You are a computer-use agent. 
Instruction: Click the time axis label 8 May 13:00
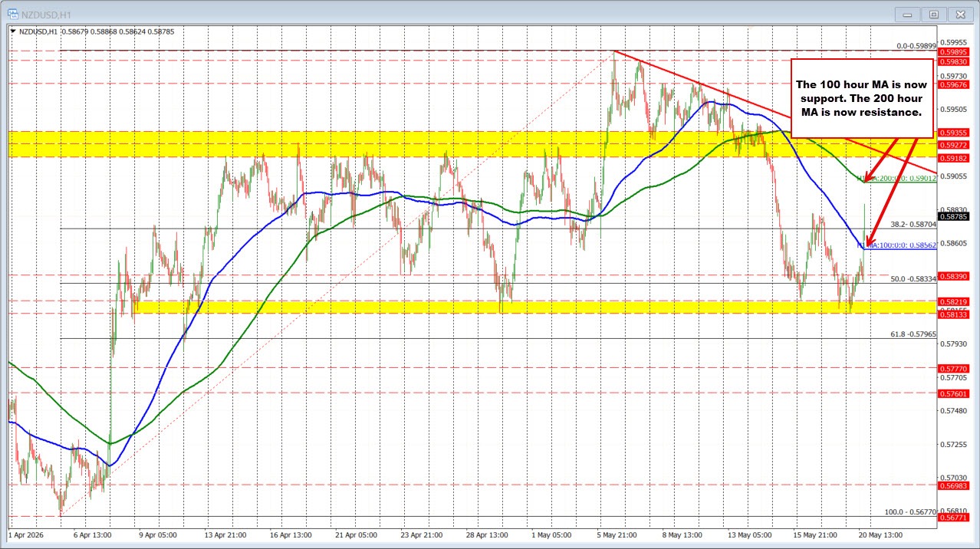(x=682, y=535)
